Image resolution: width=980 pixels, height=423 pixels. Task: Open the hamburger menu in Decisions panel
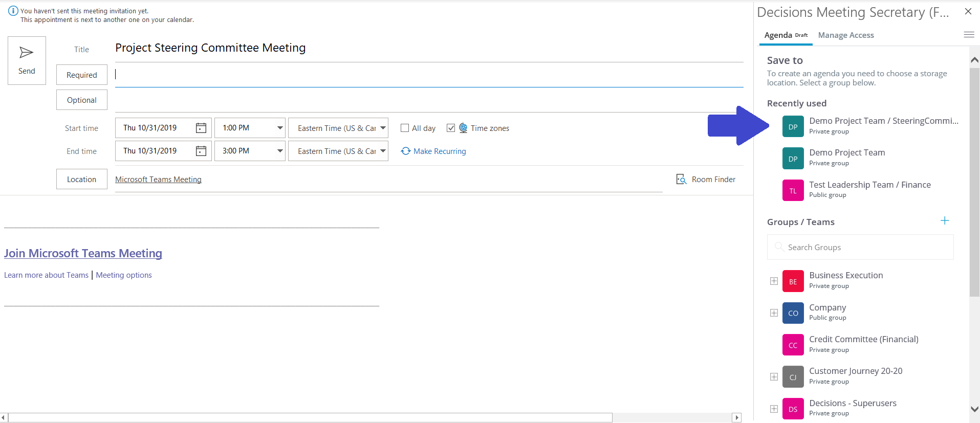pos(969,35)
